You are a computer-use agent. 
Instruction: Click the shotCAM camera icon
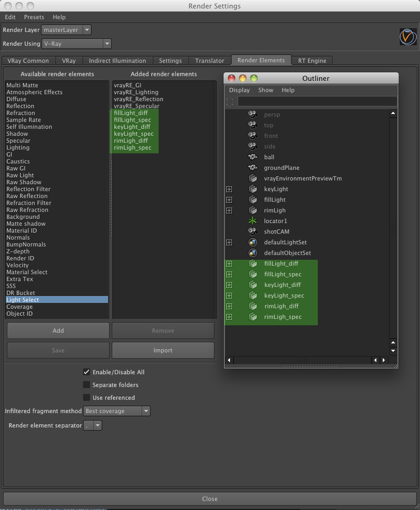pos(253,232)
